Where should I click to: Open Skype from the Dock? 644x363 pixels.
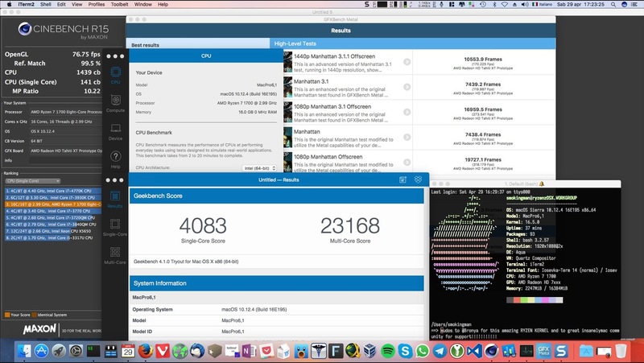coord(405,351)
